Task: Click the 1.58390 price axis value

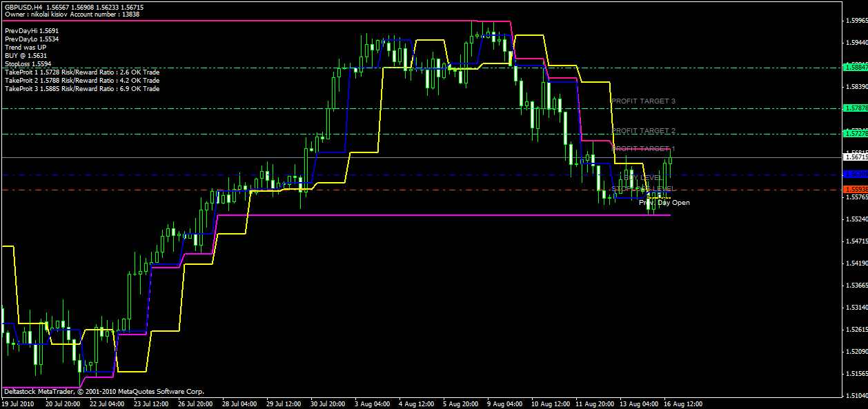Action: (x=856, y=87)
